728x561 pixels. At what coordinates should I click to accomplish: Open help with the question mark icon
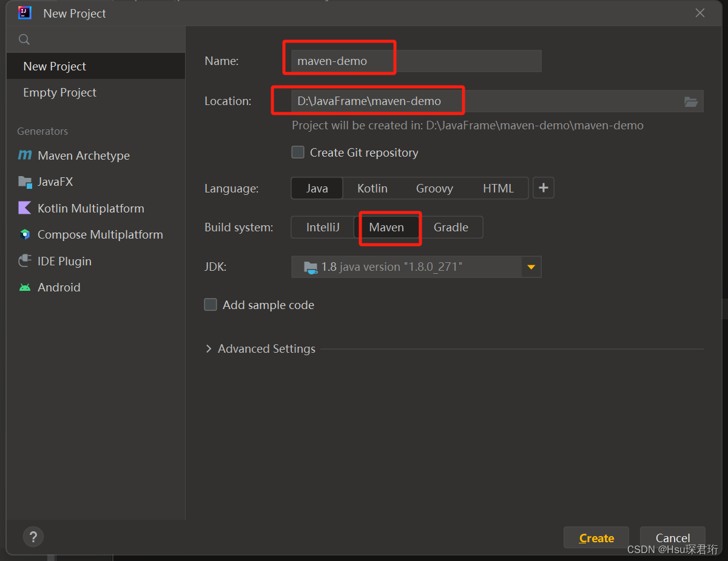[33, 537]
